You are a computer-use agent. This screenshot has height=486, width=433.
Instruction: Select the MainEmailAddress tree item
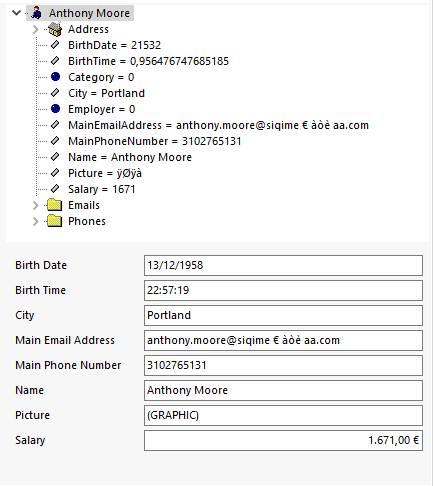(218, 125)
